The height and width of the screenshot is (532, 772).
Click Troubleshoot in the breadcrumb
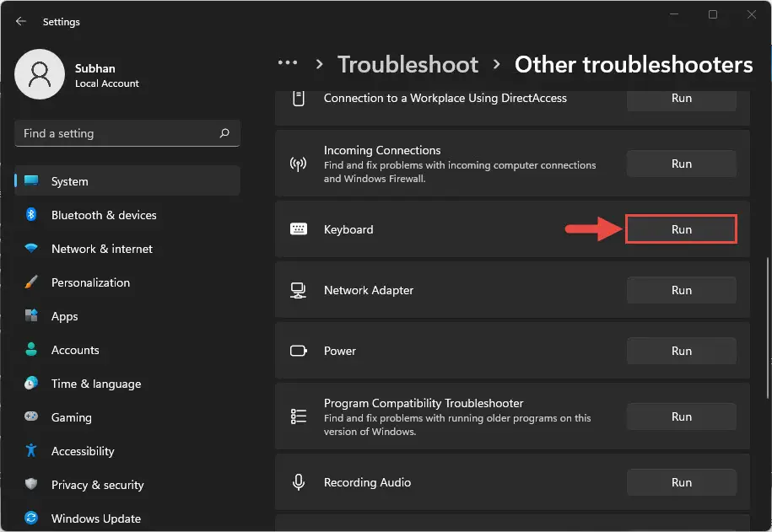pyautogui.click(x=408, y=64)
